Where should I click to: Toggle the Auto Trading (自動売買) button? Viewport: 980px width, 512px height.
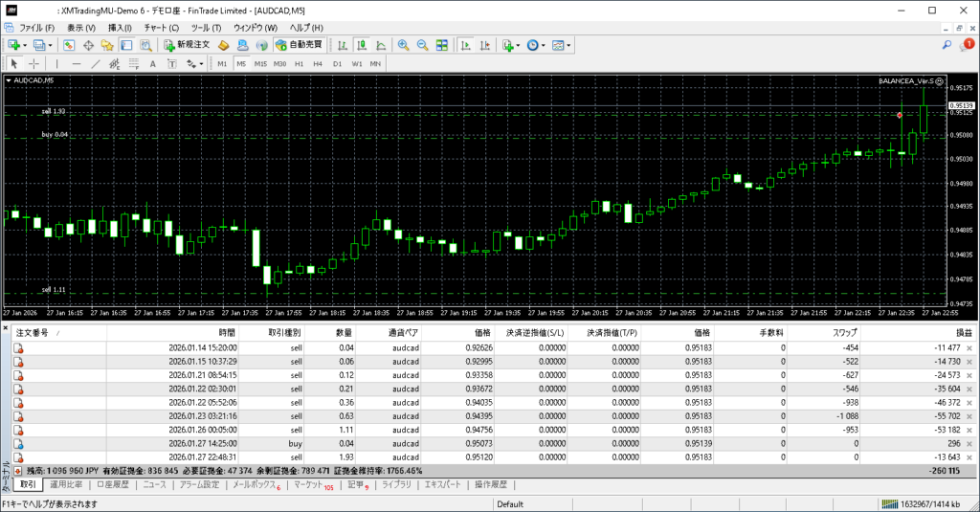(x=300, y=45)
